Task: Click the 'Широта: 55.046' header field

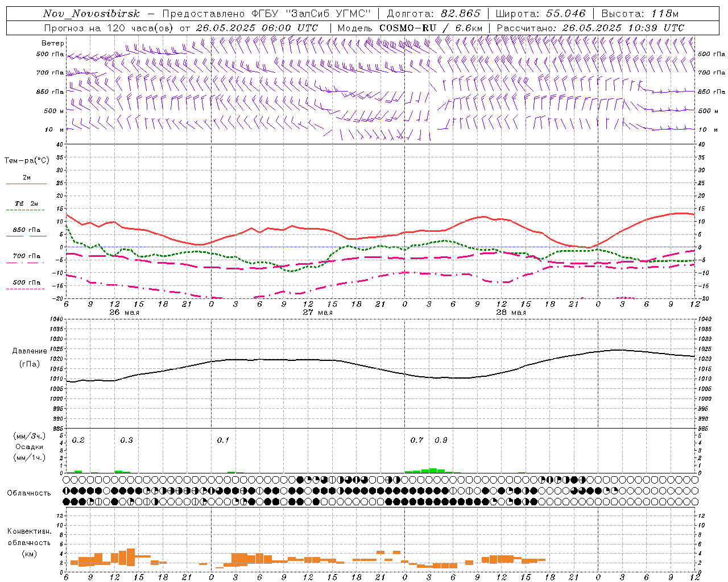Action: click(541, 14)
